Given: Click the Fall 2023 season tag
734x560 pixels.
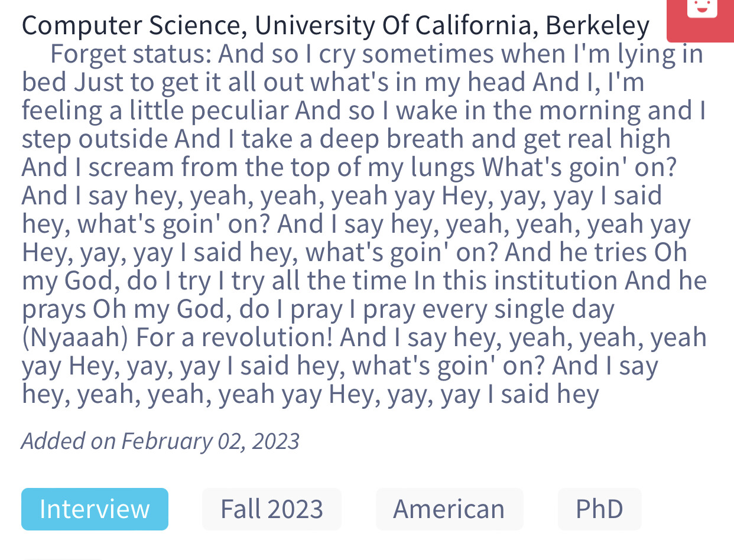Looking at the screenshot, I should pyautogui.click(x=272, y=509).
